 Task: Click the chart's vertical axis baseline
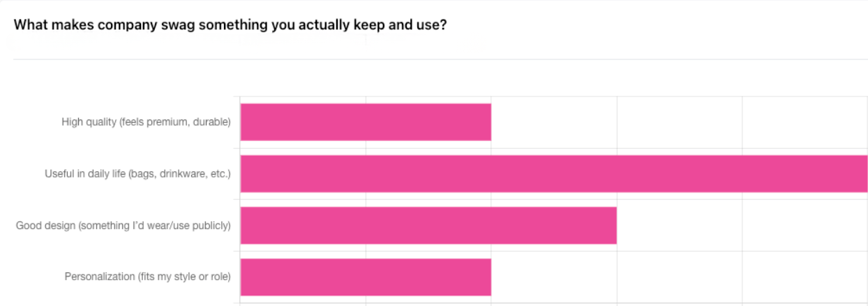tap(240, 200)
